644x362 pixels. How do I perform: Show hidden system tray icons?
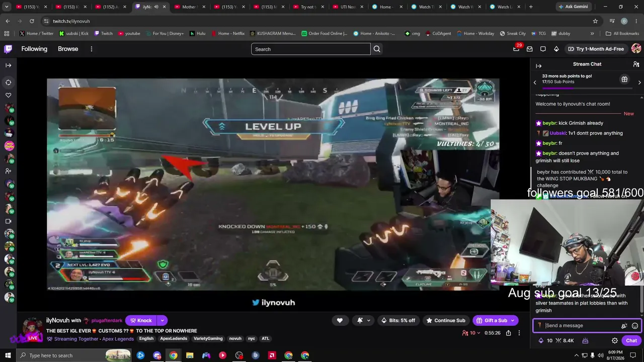(577, 355)
